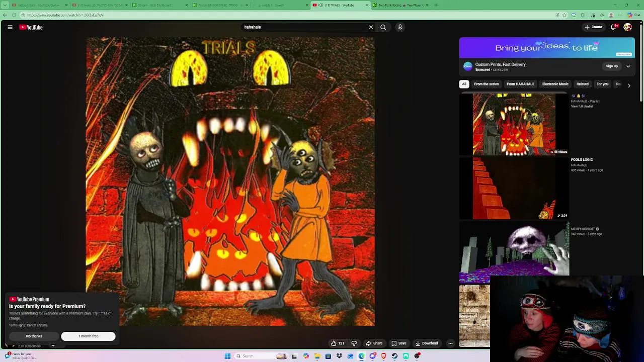Start voice search with the microphone
The width and height of the screenshot is (644, 362).
click(x=400, y=27)
